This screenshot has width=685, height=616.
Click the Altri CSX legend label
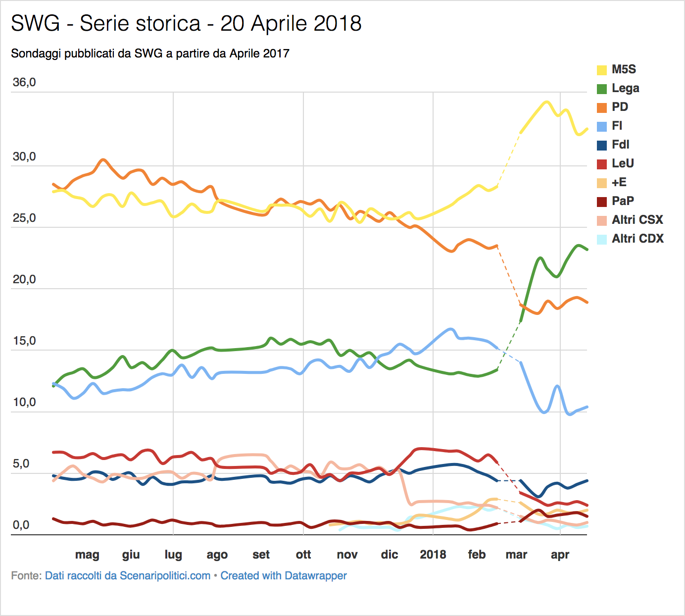pos(637,220)
